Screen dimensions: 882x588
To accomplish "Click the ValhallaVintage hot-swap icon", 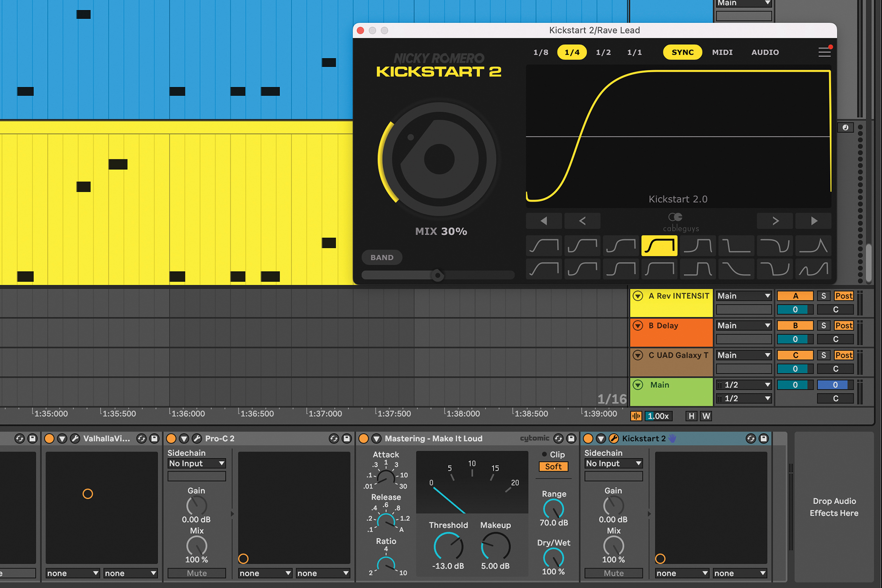I will point(141,438).
